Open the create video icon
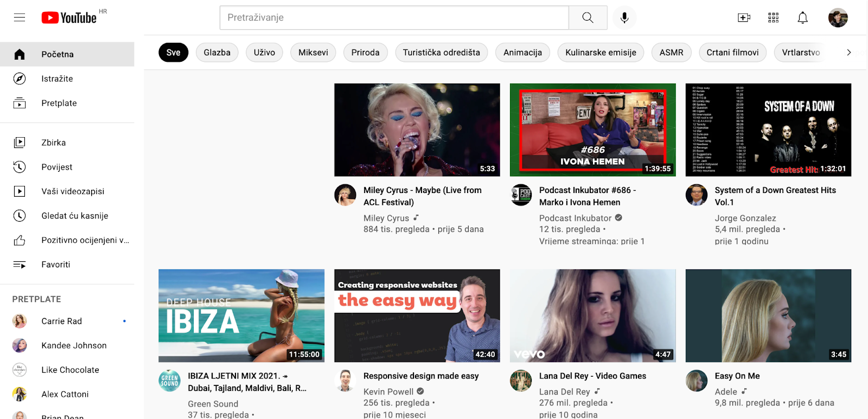The image size is (868, 419). 744,17
